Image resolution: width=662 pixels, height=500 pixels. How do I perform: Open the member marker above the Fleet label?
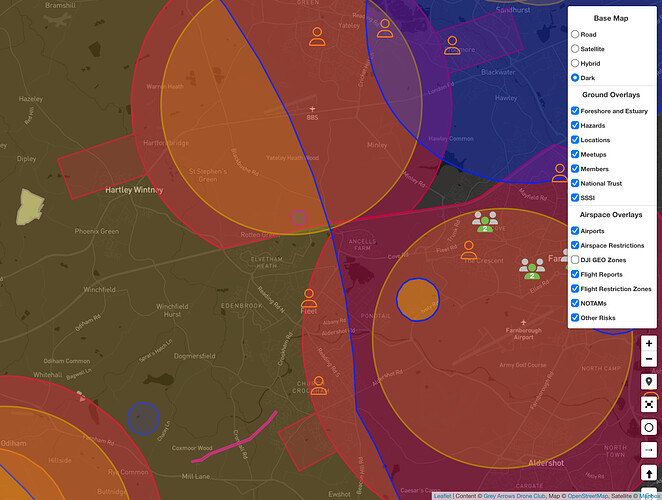click(x=309, y=298)
